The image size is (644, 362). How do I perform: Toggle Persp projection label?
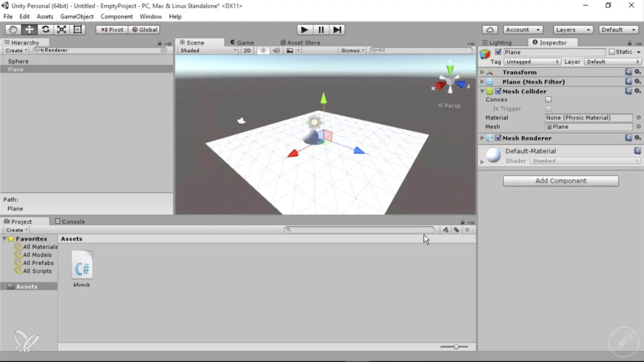coord(449,106)
